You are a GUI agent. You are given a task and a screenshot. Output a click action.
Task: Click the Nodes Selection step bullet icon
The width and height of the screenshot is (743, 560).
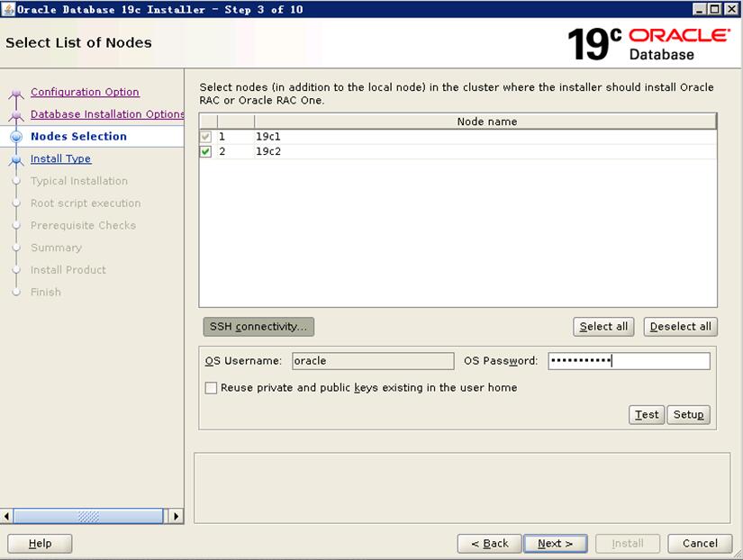pyautogui.click(x=16, y=137)
